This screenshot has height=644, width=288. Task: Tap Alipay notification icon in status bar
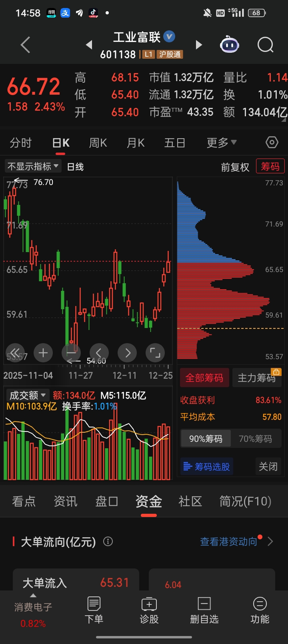tap(65, 13)
